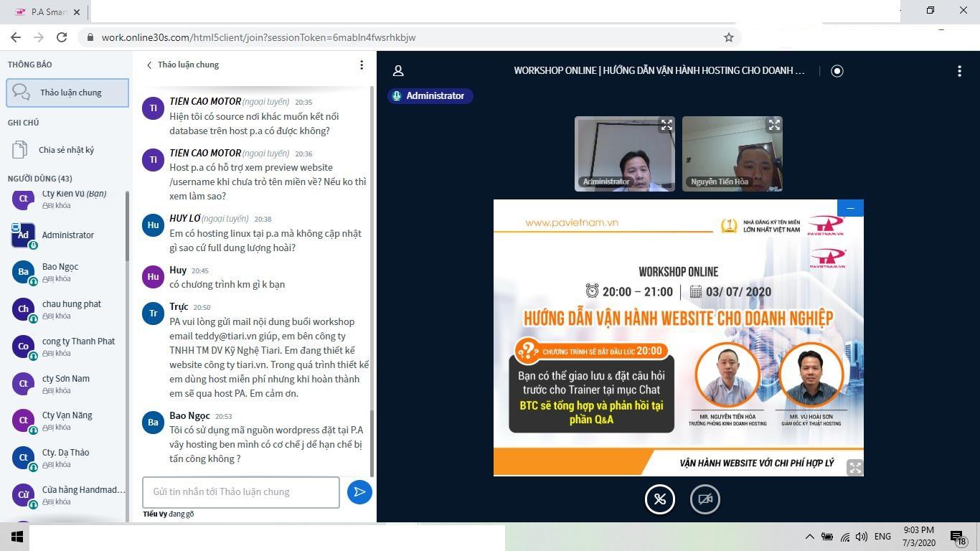Open the volume control in the tray
The width and height of the screenshot is (980, 551).
click(861, 537)
